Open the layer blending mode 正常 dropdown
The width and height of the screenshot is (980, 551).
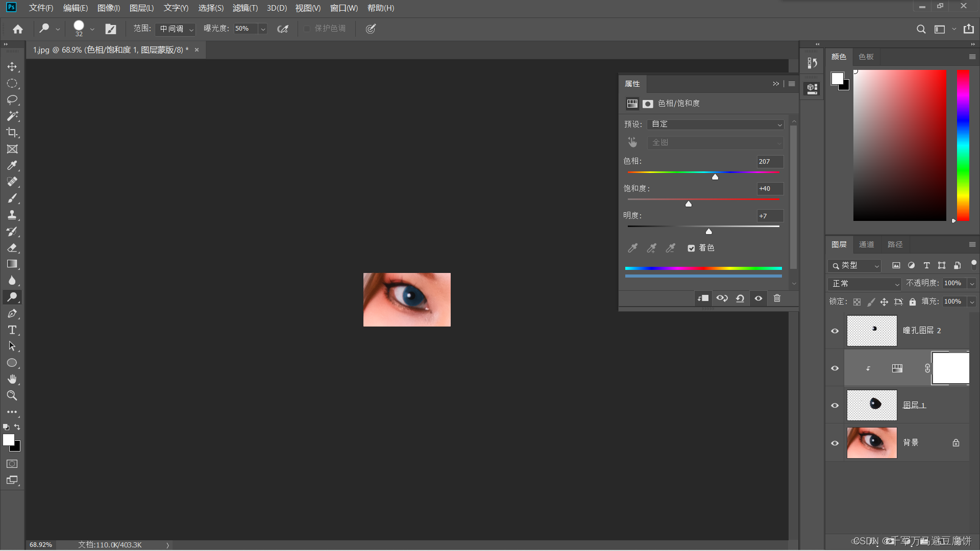(x=865, y=284)
